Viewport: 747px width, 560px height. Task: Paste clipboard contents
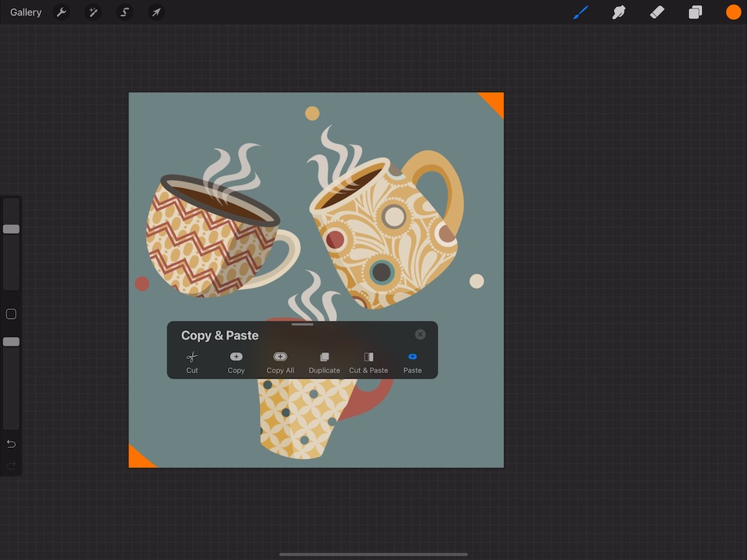click(412, 362)
